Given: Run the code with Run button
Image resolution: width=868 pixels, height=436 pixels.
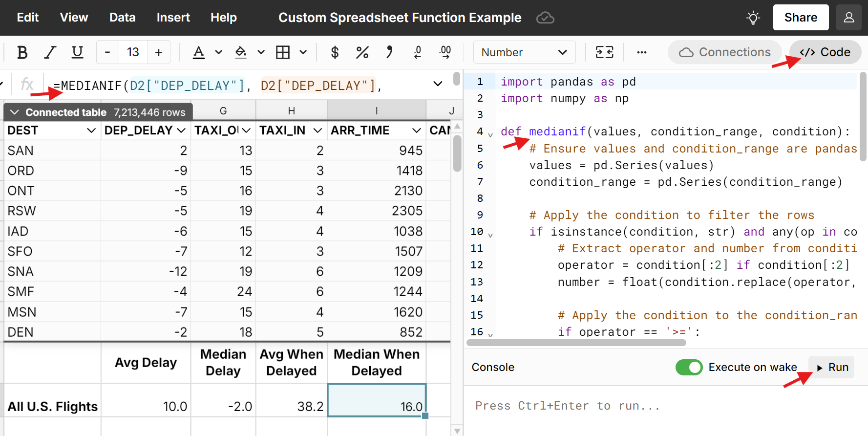Looking at the screenshot, I should (832, 367).
